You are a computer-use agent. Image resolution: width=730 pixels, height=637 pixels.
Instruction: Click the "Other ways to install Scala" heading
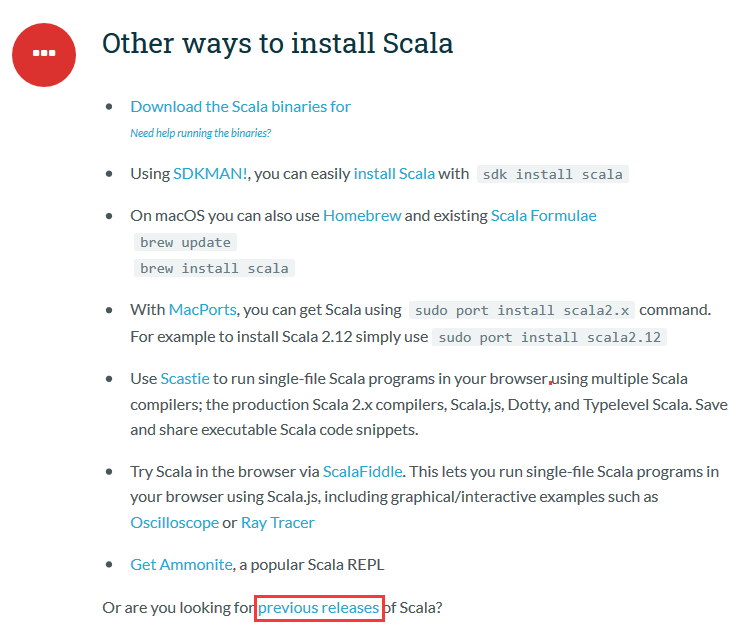point(277,43)
